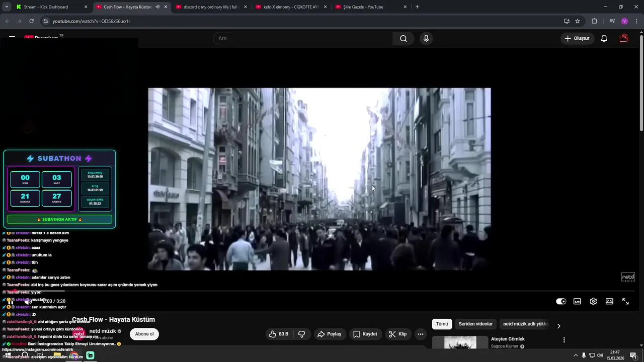Viewport: 644px width, 362px height.
Task: Open the Chrome profile V avatar
Action: [624, 21]
